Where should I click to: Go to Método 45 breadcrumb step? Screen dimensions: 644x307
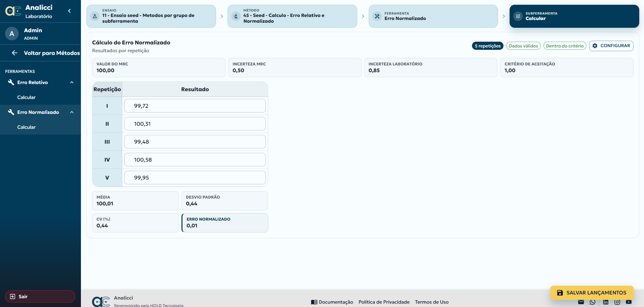point(292,16)
